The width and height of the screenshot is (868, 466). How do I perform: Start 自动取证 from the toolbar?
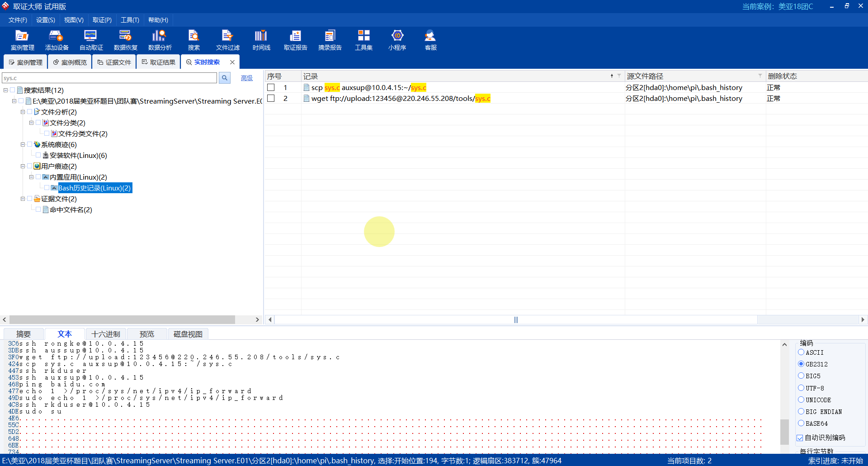(x=91, y=40)
